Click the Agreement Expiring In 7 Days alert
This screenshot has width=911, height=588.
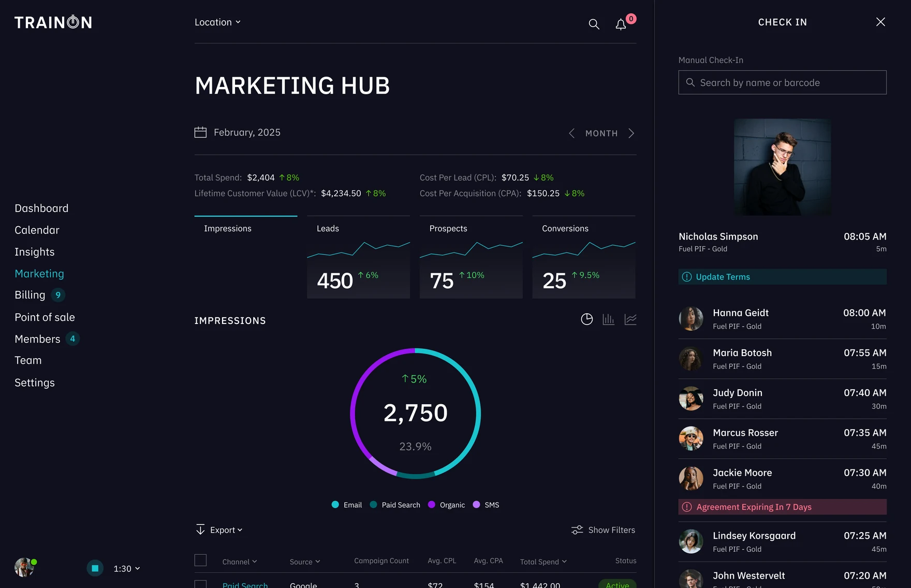tap(782, 507)
